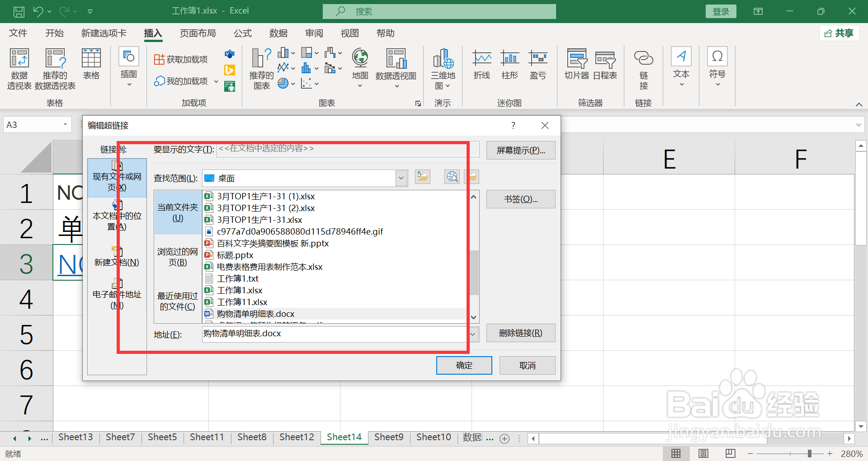Screen dimensions: 868x461
Task: Click the address (地址) input field
Action: [335, 334]
